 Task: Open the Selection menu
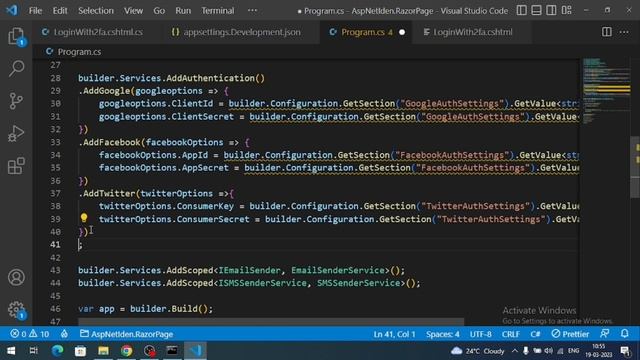coord(96,11)
